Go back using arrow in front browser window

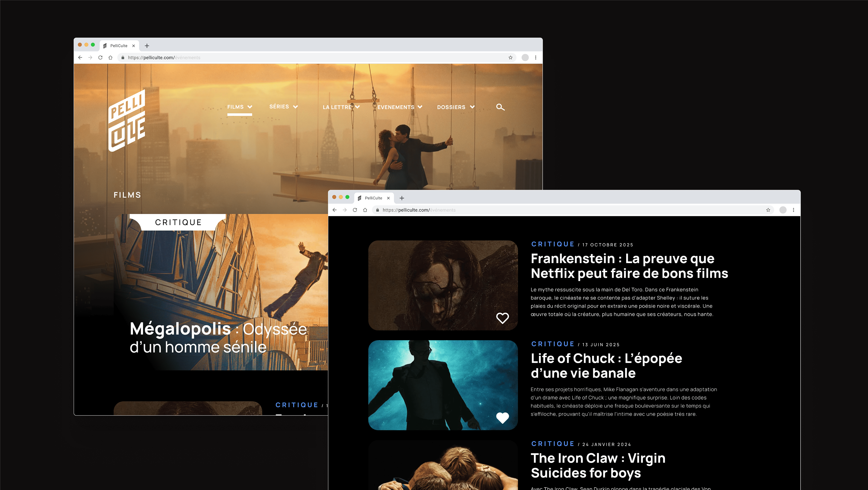334,210
